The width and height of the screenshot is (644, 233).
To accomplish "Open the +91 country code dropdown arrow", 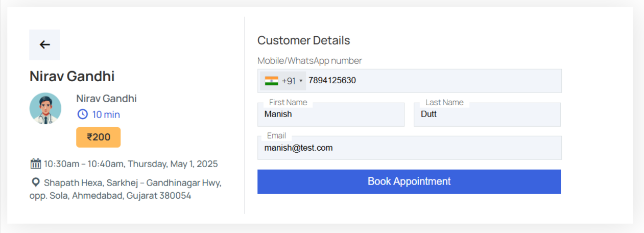I will coord(301,81).
